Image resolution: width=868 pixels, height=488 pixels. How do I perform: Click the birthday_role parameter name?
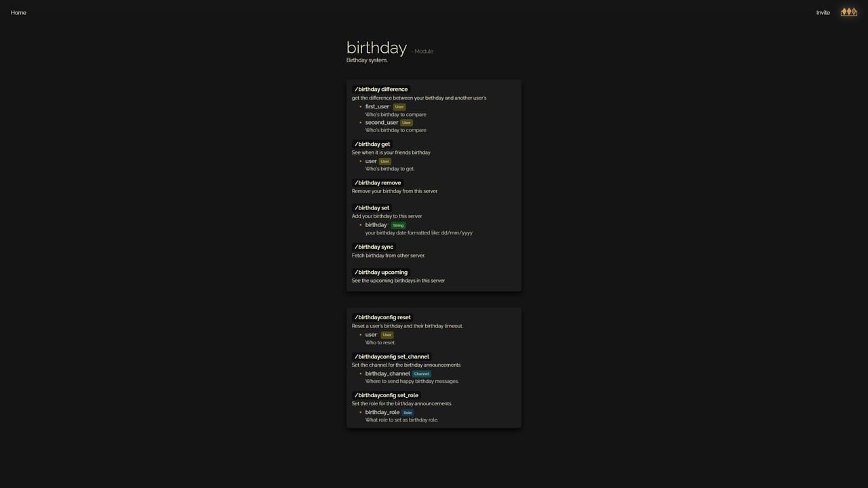(382, 412)
